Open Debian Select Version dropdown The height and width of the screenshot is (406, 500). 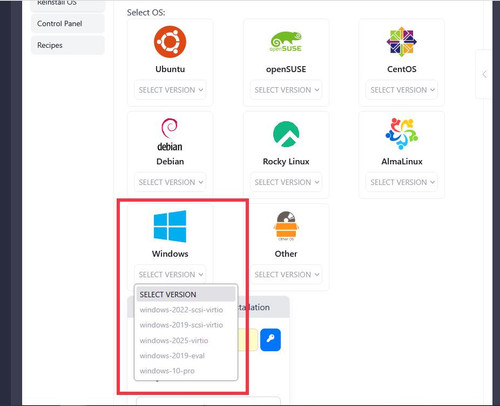(x=170, y=182)
